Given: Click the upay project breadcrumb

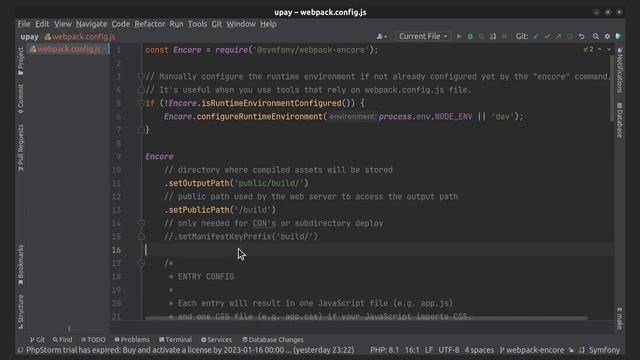Looking at the screenshot, I should 29,37.
